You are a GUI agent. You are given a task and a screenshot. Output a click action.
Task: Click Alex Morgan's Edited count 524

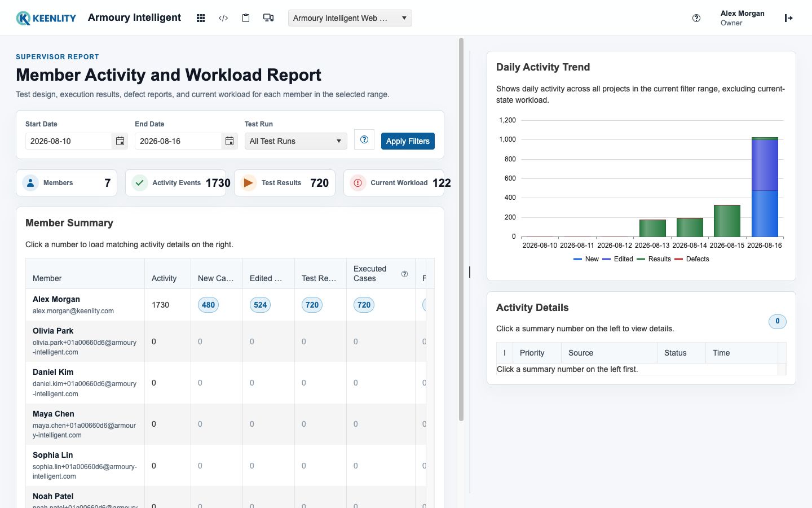(260, 305)
